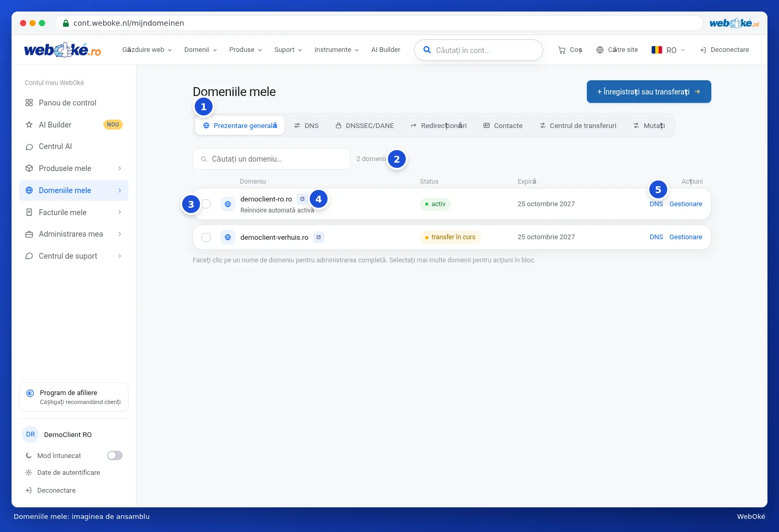This screenshot has width=779, height=532.
Task: Open the shopping cart (Coș) icon
Action: coord(562,50)
